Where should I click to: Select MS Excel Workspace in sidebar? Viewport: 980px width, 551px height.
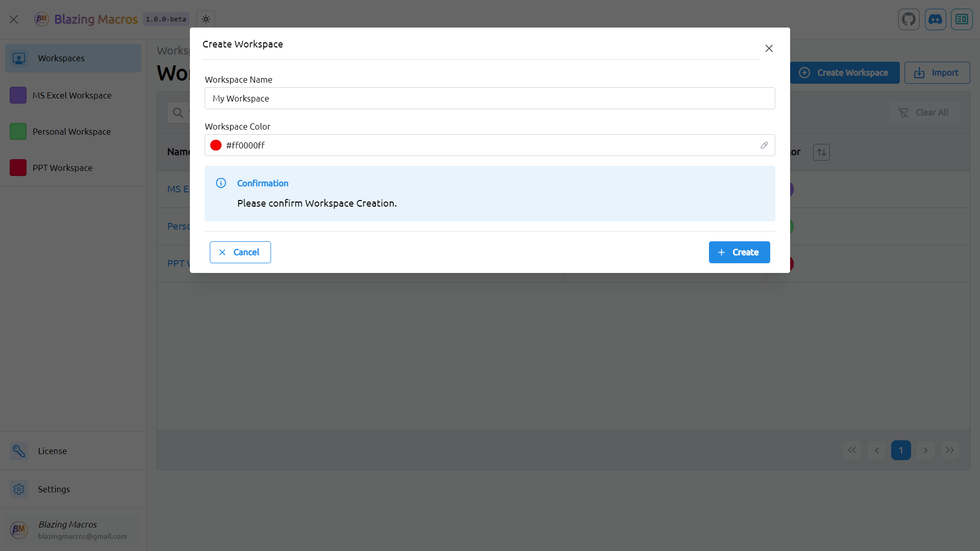pos(73,95)
